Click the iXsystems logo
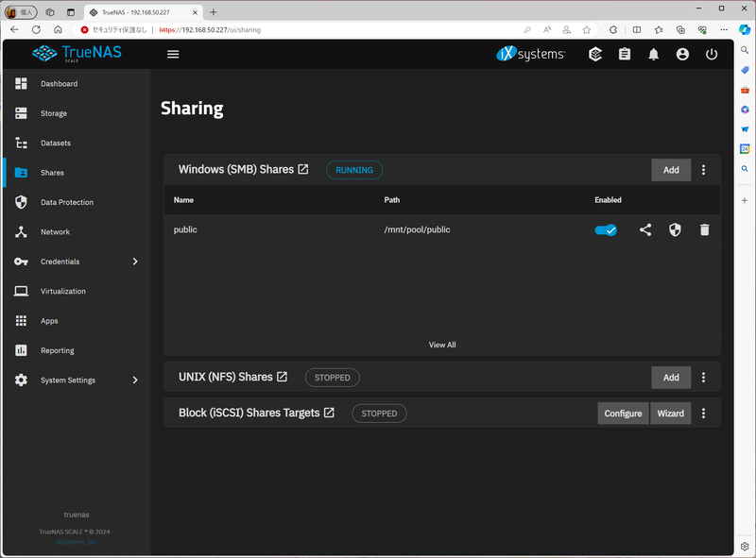This screenshot has height=558, width=756. click(531, 54)
